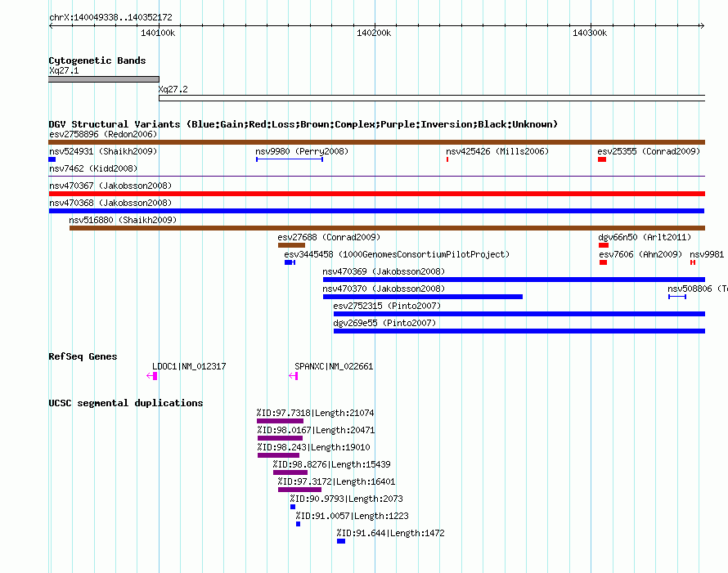Screen dimensions: 728x573
Task: Click the esv3445458 (1000GenomesConsortiumPilotProject) label
Action: (x=397, y=255)
